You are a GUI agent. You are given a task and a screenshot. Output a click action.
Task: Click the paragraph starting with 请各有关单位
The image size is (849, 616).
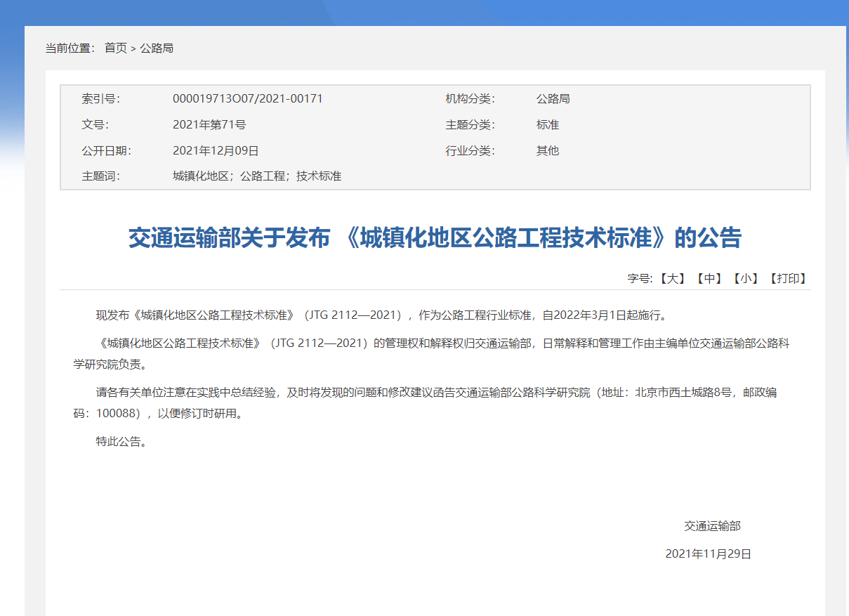435,402
